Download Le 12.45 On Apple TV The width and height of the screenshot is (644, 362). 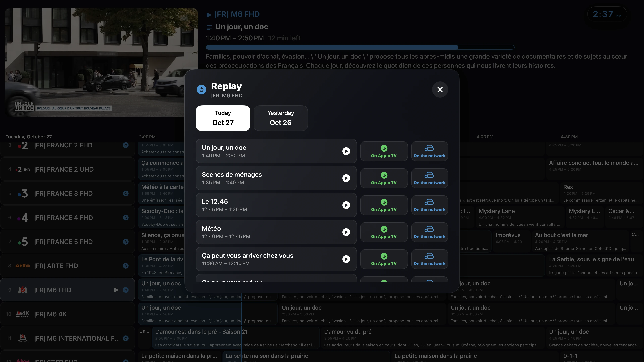pyautogui.click(x=384, y=205)
